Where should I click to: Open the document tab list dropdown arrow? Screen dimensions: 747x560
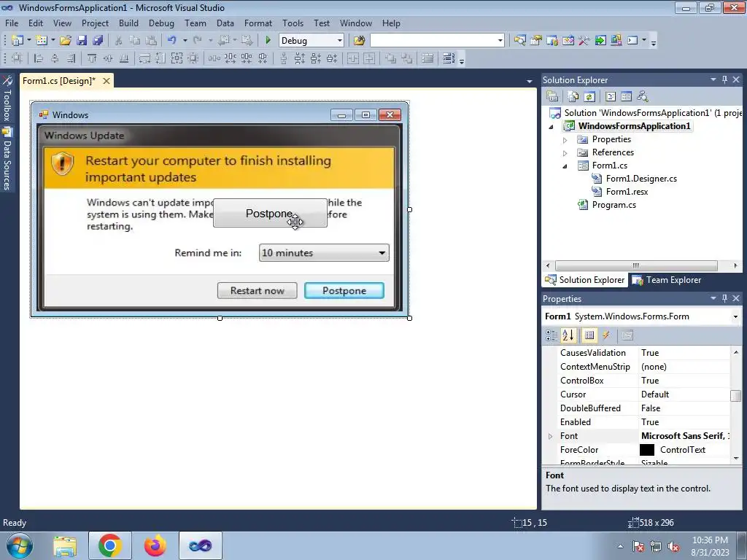(530, 82)
